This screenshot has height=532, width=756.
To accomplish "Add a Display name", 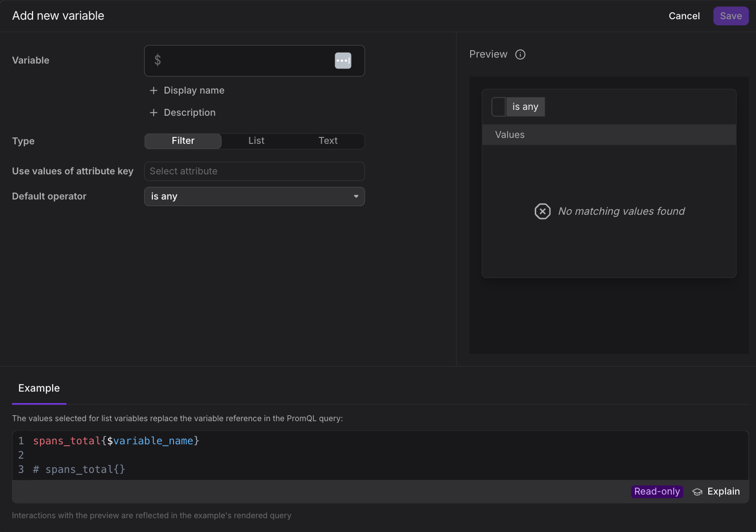I will coord(187,91).
